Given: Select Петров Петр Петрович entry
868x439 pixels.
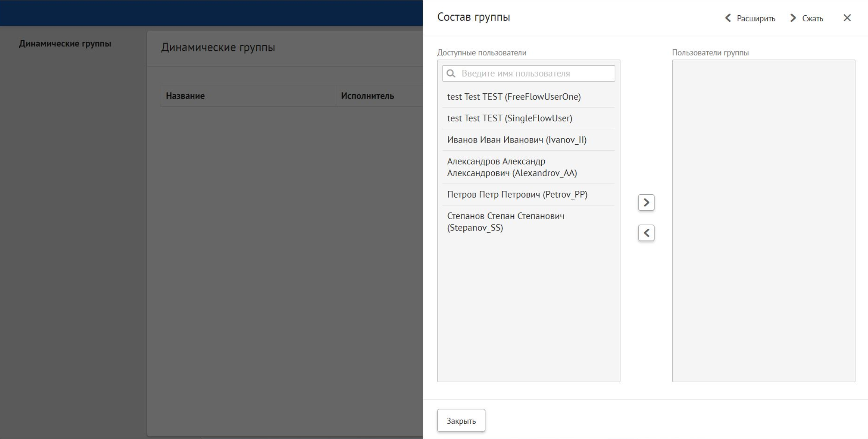Looking at the screenshot, I should tap(517, 194).
